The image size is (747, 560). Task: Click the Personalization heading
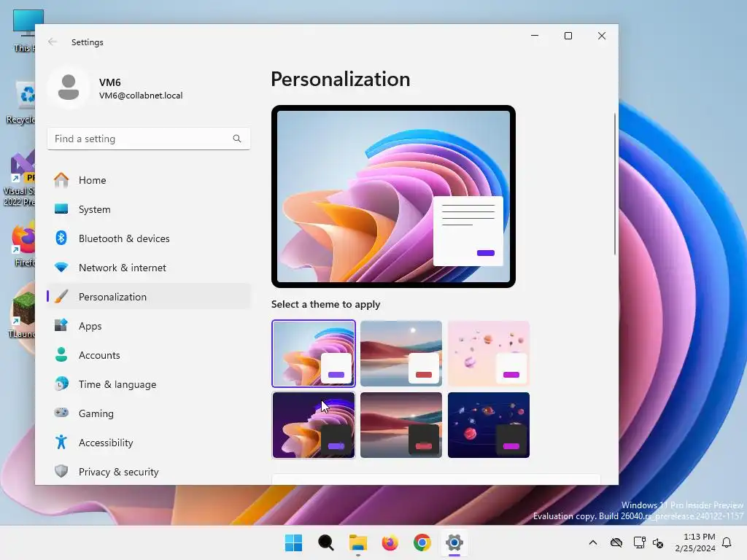[340, 79]
